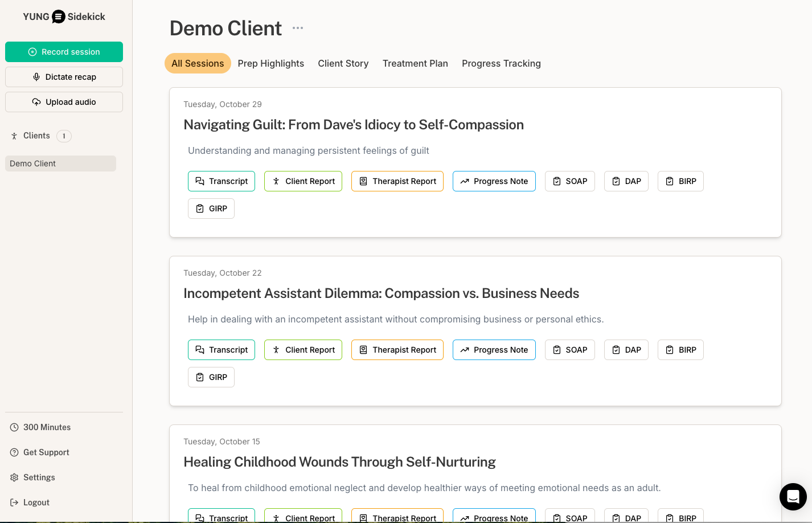Open Transcript for the October 29 session
This screenshot has width=812, height=523.
click(x=222, y=181)
